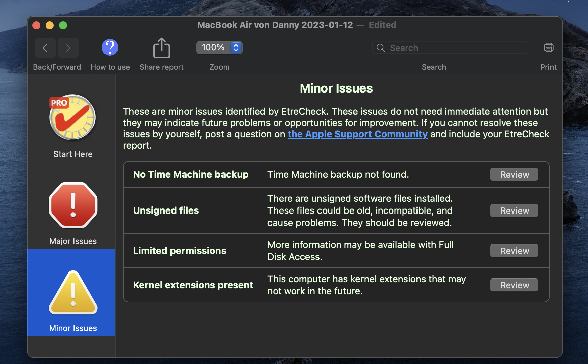Select the Start Here sidebar icon
The height and width of the screenshot is (364, 588).
click(73, 117)
